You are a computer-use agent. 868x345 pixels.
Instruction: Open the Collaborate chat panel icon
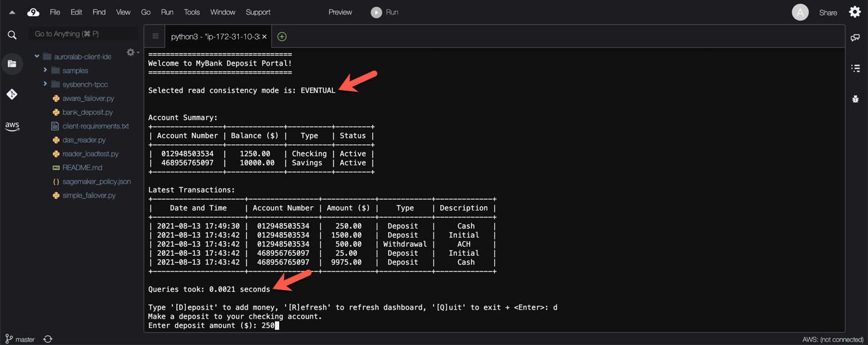(855, 37)
